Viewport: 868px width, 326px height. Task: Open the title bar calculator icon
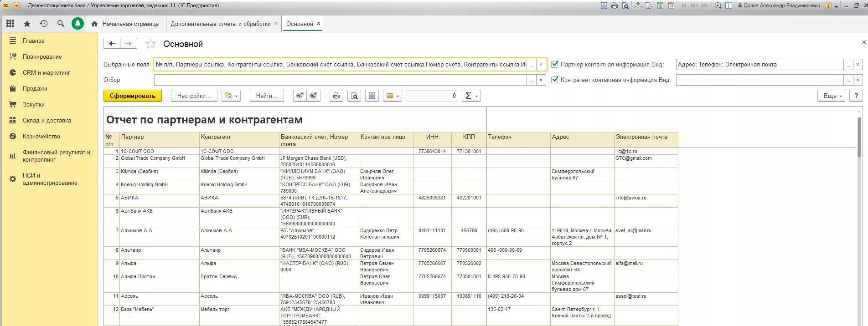pyautogui.click(x=660, y=5)
